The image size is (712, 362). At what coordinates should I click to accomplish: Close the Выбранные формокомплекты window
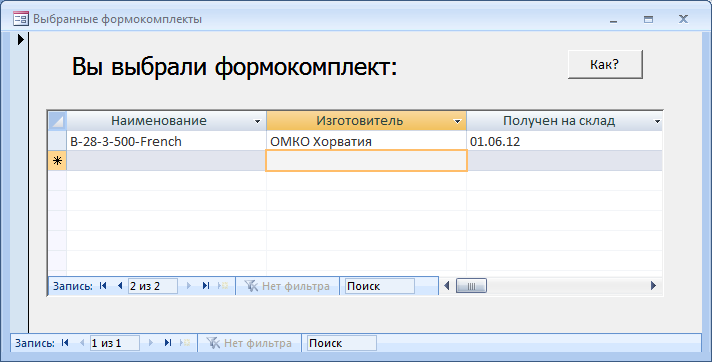(683, 19)
